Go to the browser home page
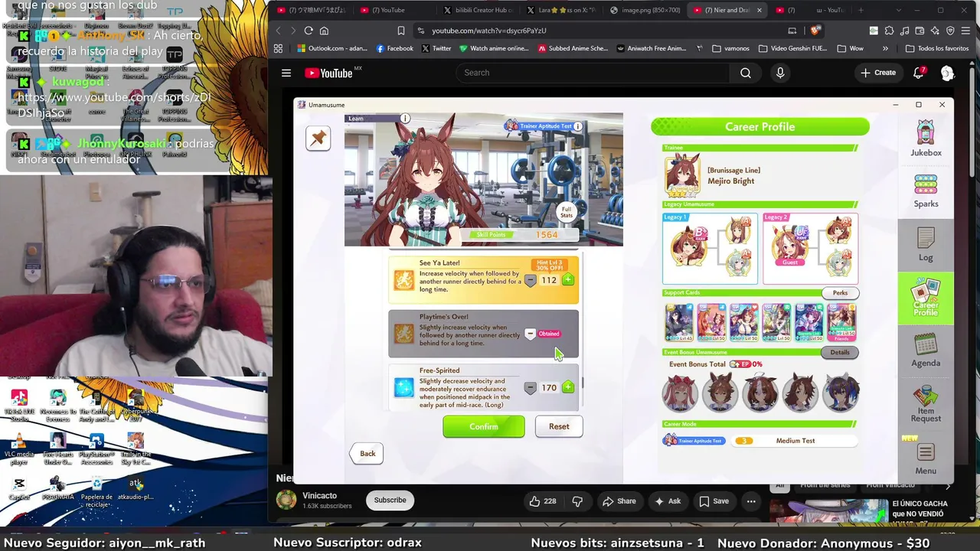The height and width of the screenshot is (551, 980). (324, 31)
